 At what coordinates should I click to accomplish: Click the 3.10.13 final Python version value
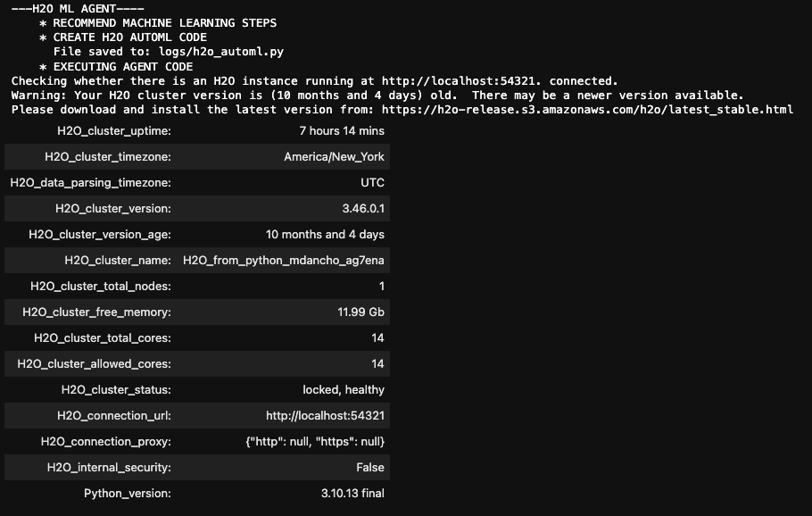click(352, 494)
